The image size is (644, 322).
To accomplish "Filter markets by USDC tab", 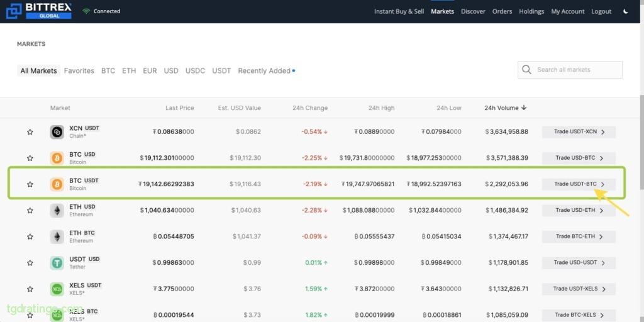I will (x=195, y=70).
